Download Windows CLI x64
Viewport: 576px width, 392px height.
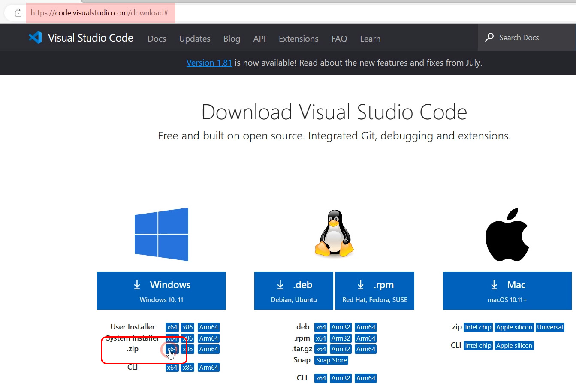tap(172, 368)
